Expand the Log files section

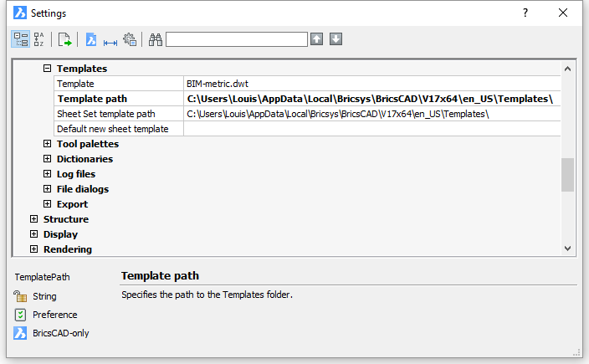(x=47, y=173)
